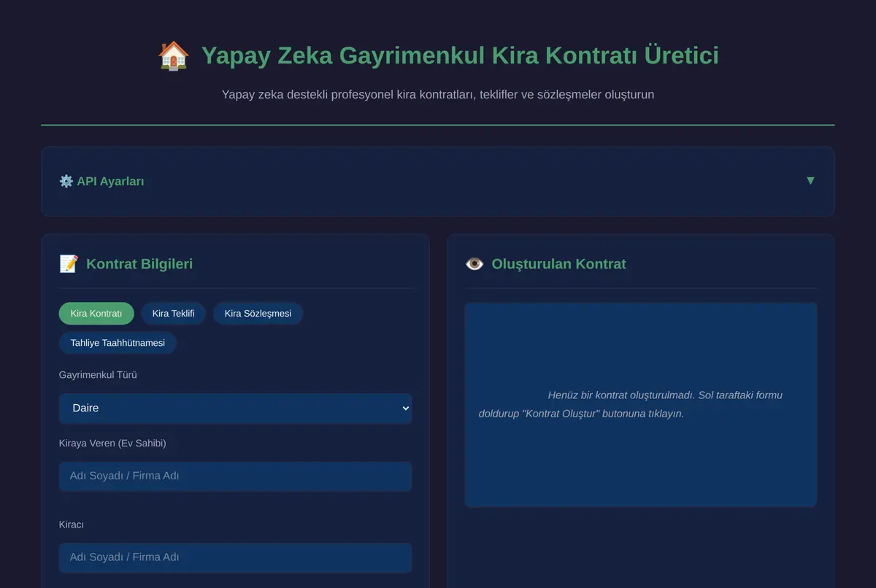The height and width of the screenshot is (588, 876).
Task: Click the API Ayarları header text
Action: [x=110, y=181]
